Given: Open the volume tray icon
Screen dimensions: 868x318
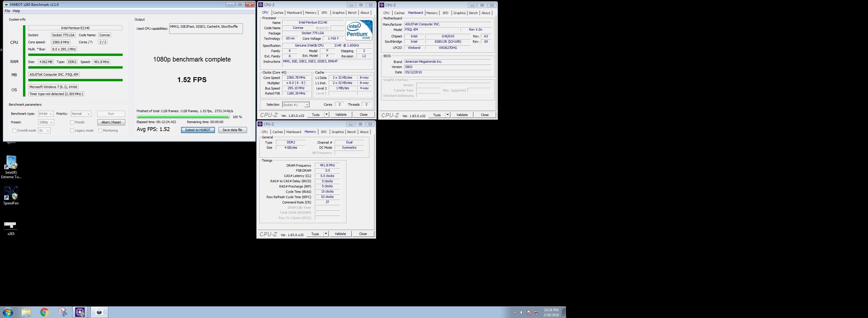Looking at the screenshot, I should (x=522, y=313).
